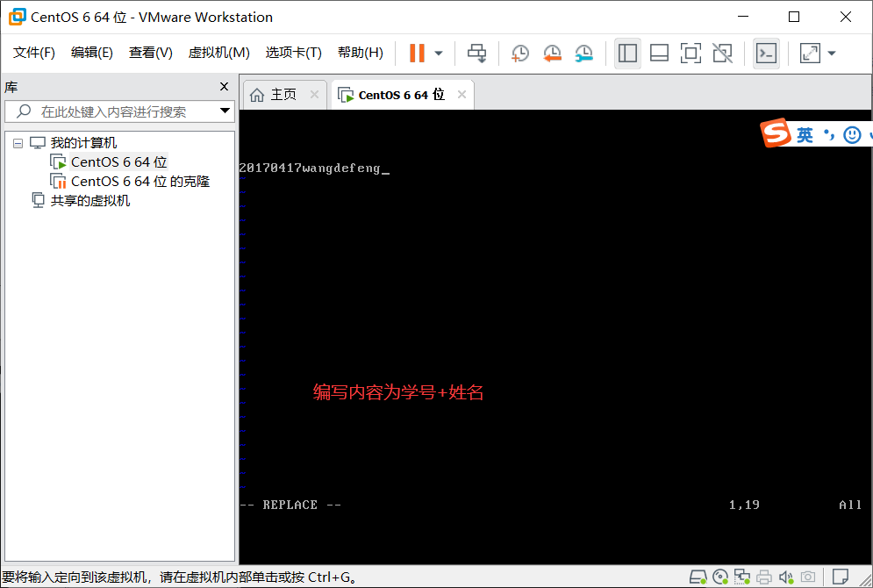
Task: Open the 虚拟机(M) menu
Action: [x=218, y=53]
